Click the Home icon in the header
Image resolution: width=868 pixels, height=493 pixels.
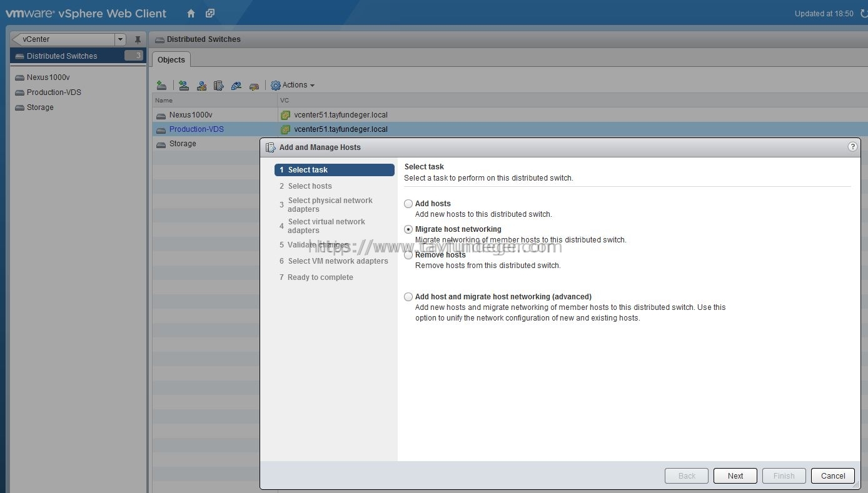(191, 13)
